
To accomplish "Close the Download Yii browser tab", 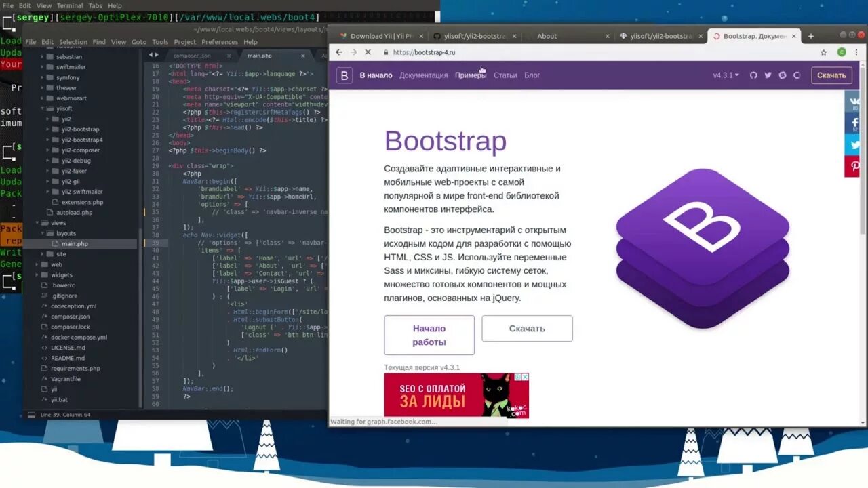I will (421, 36).
